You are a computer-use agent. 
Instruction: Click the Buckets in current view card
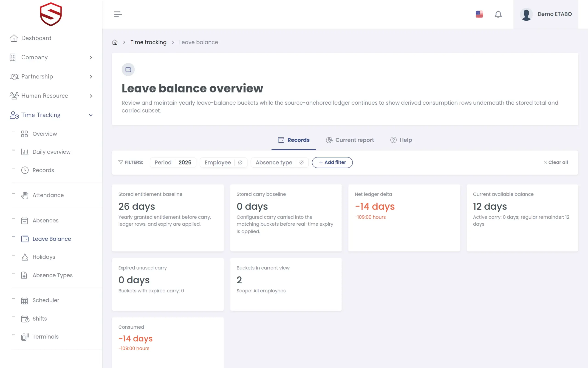pyautogui.click(x=286, y=284)
